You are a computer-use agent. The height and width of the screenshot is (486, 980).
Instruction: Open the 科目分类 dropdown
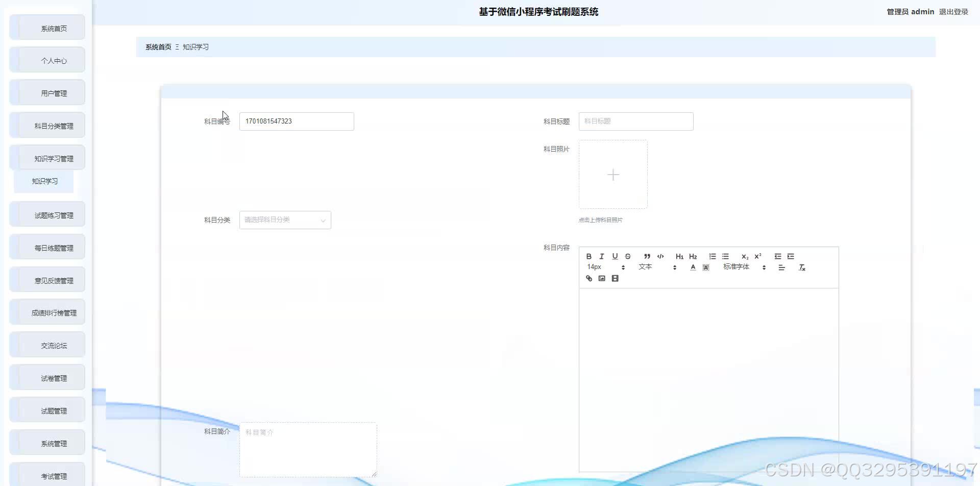tap(284, 220)
